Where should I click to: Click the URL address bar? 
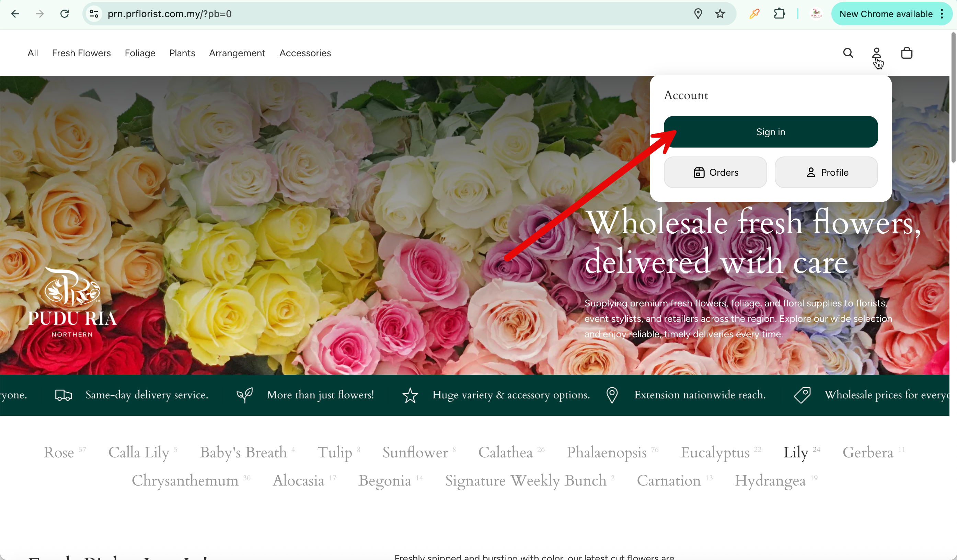[x=380, y=14]
